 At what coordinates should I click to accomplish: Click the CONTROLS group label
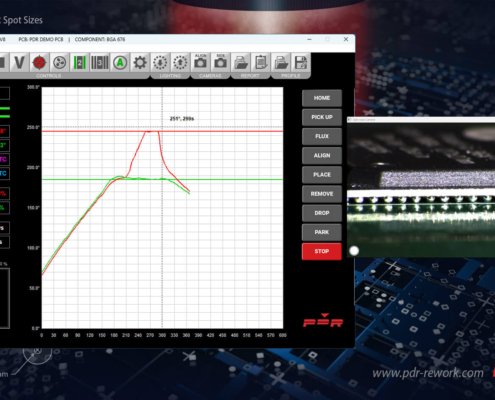pos(49,76)
